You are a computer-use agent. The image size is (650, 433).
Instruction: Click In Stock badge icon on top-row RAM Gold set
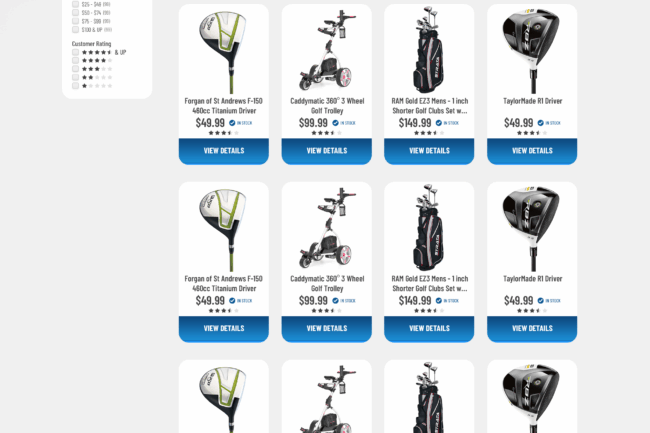439,123
